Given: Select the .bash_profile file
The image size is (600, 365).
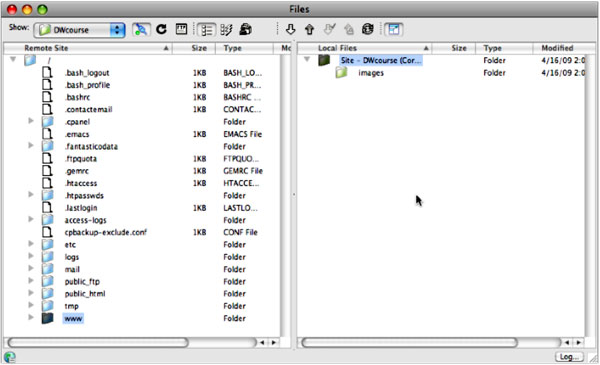Looking at the screenshot, I should [87, 85].
